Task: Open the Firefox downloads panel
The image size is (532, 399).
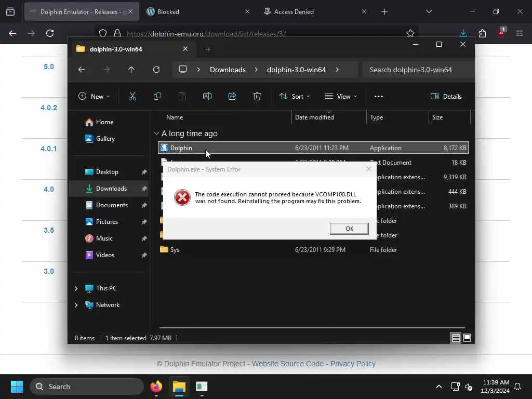Action: coord(463,33)
